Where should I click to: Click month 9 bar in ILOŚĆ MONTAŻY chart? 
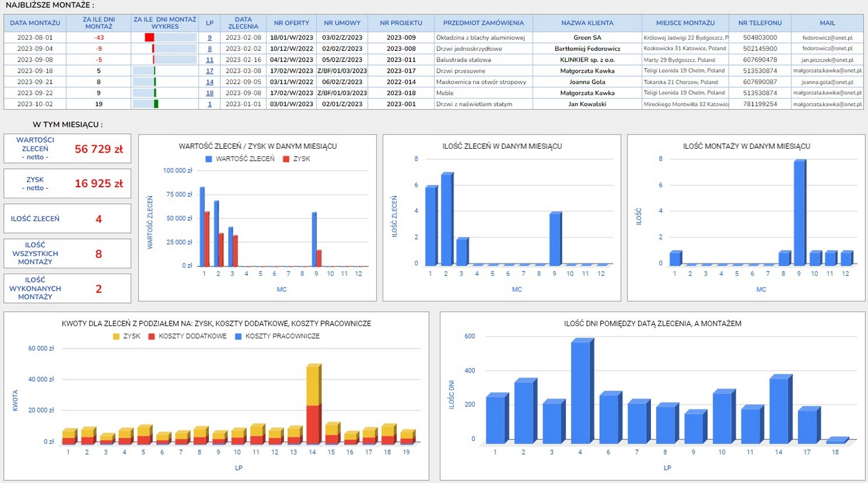pyautogui.click(x=799, y=213)
